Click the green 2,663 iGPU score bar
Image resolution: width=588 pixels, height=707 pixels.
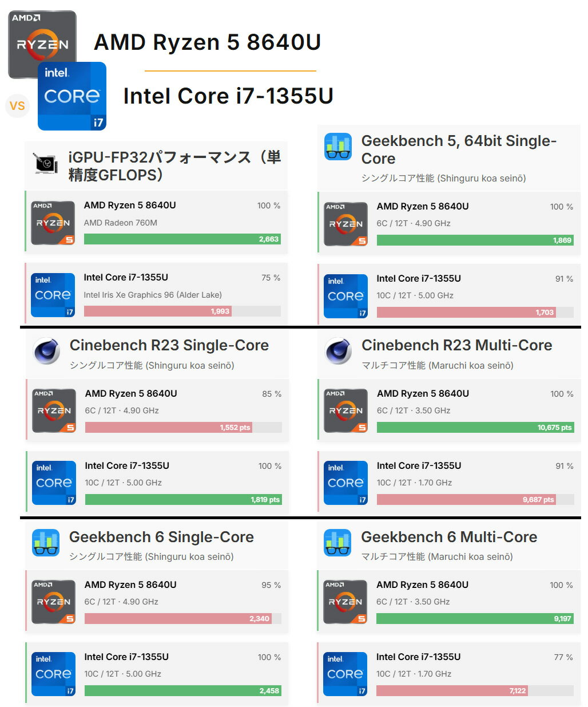(182, 239)
